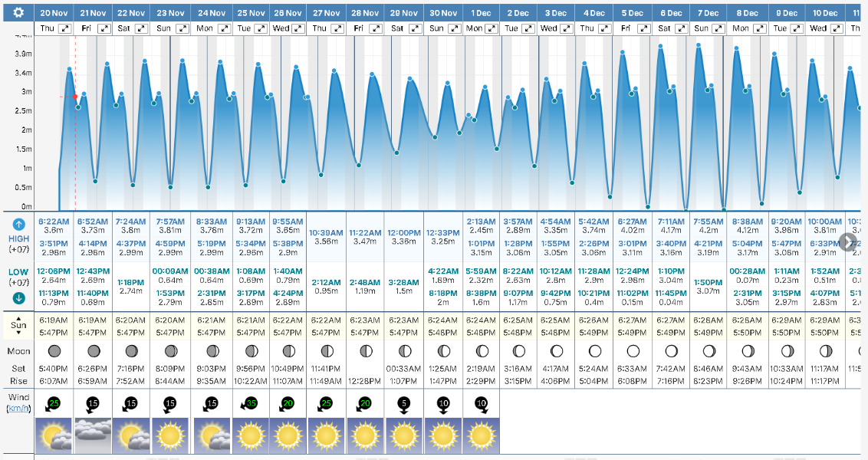
Task: Click the moon phase icon for 5 Dec
Action: [x=633, y=350]
